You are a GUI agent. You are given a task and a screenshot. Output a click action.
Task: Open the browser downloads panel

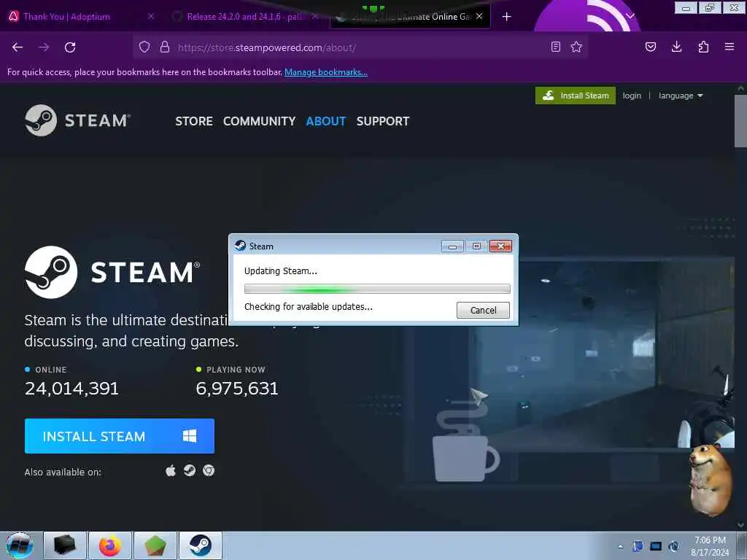click(676, 47)
